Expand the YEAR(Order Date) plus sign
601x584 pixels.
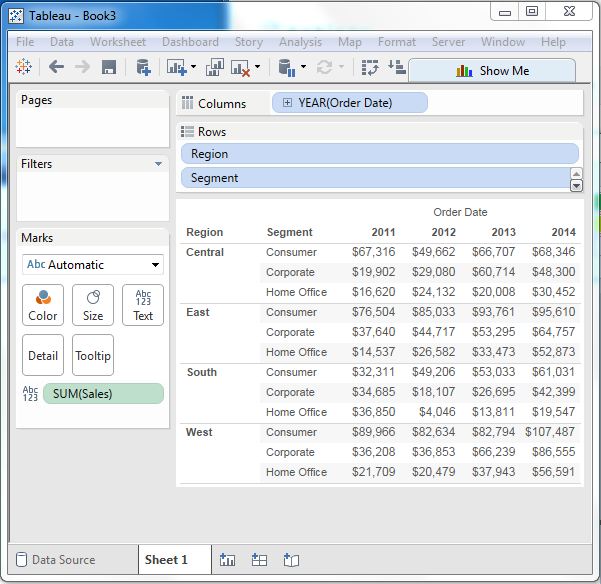click(288, 103)
